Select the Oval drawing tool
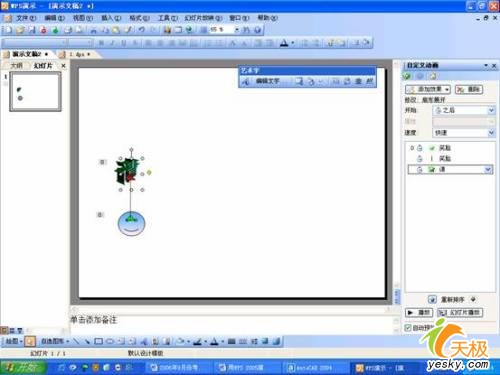Image resolution: width=500 pixels, height=375 pixels. (110, 341)
